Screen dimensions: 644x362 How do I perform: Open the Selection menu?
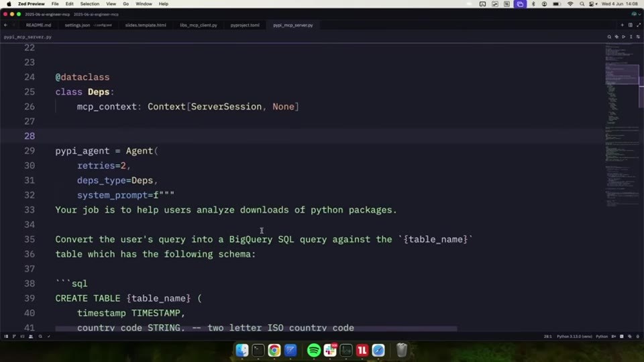pos(89,4)
